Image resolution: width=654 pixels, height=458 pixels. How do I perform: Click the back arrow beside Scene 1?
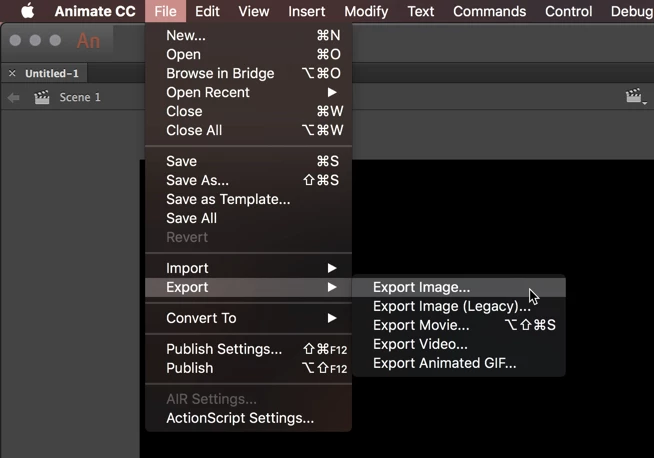click(x=13, y=98)
